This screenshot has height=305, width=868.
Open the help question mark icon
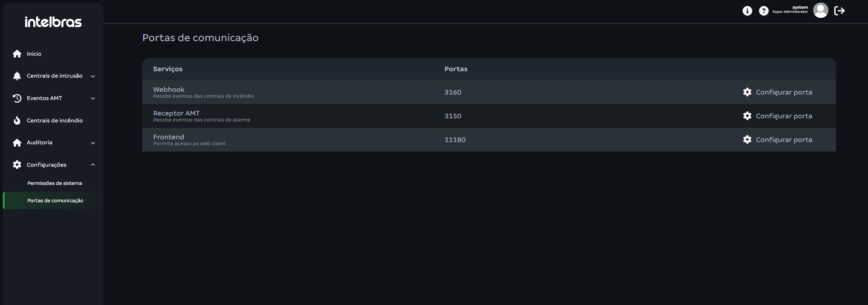764,11
